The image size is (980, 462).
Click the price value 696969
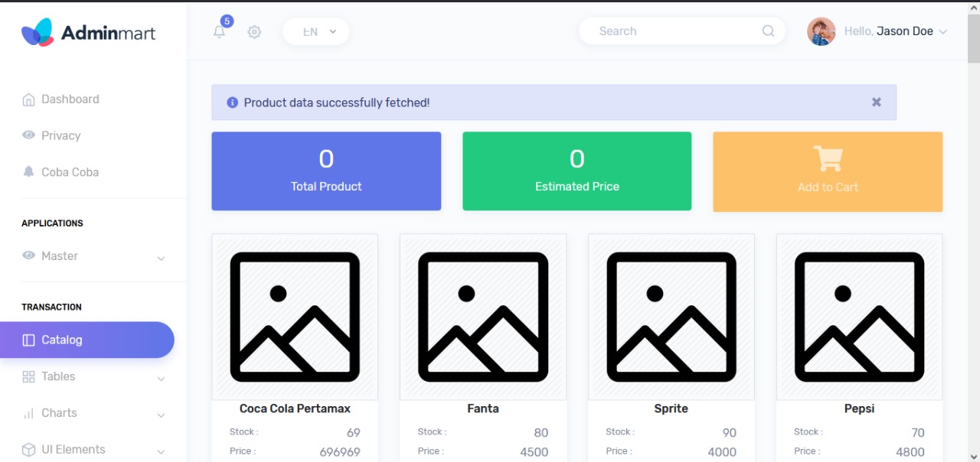(x=340, y=452)
